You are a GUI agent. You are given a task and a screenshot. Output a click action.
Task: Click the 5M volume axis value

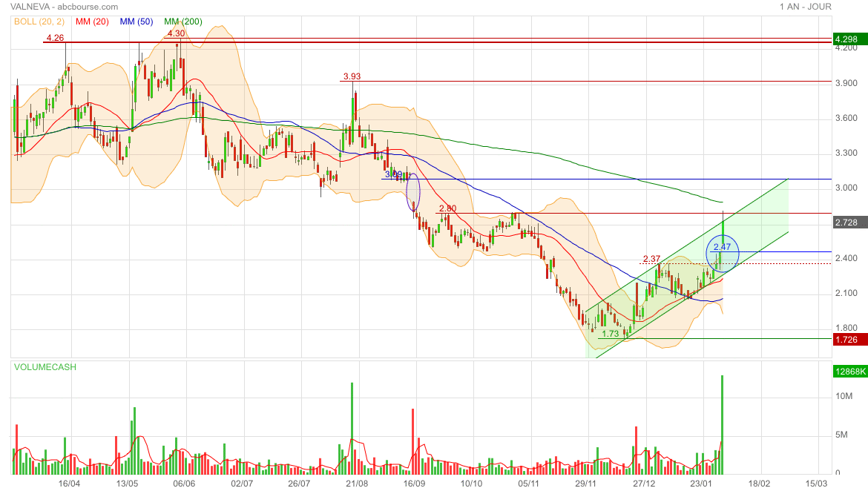[x=841, y=435]
